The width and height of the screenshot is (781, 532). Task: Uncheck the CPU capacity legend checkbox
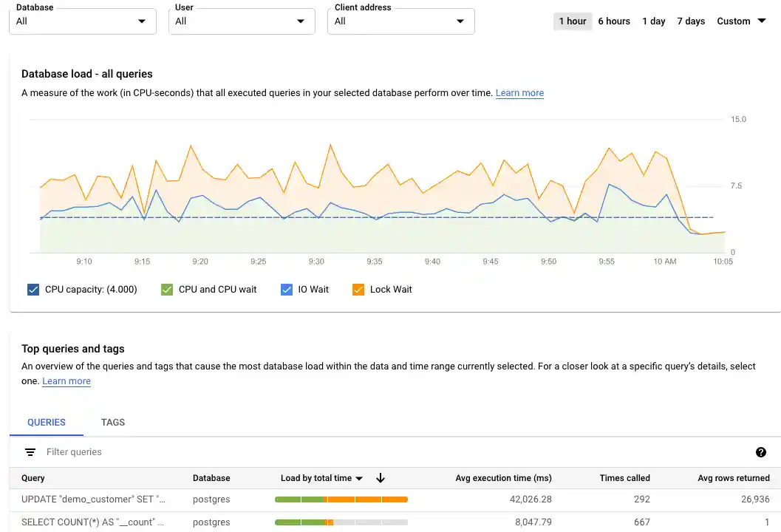(33, 289)
